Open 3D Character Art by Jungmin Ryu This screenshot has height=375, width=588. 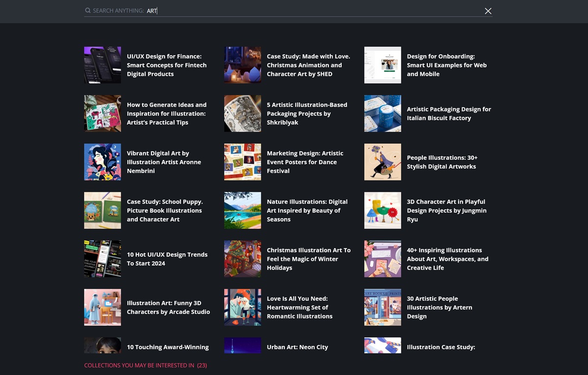446,211
